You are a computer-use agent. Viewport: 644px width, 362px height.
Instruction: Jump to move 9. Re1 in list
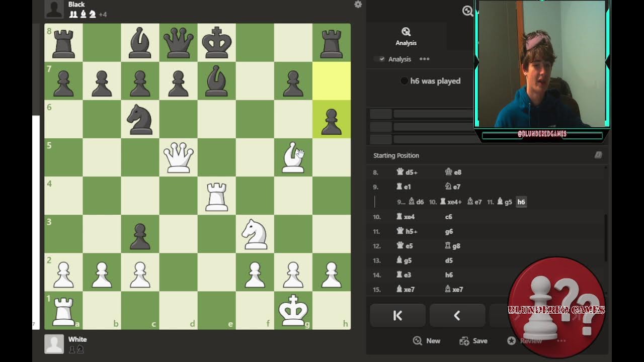click(404, 187)
